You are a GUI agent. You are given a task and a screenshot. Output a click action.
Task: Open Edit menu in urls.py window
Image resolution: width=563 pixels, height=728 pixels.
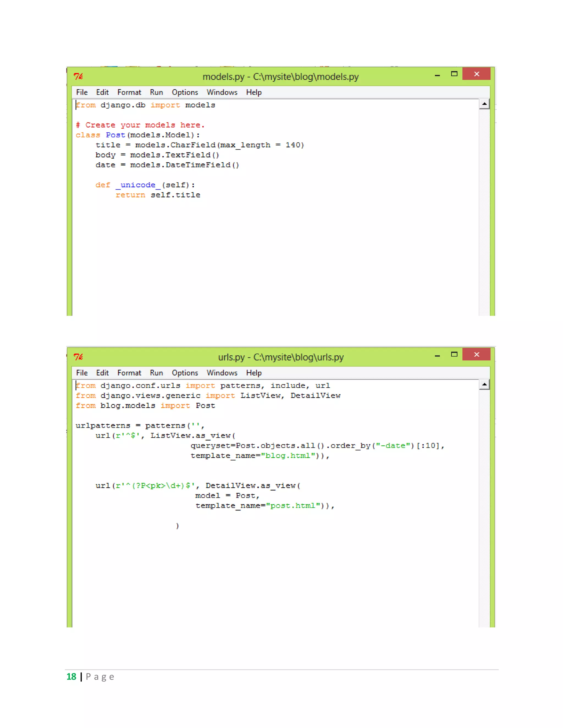pyautogui.click(x=102, y=373)
